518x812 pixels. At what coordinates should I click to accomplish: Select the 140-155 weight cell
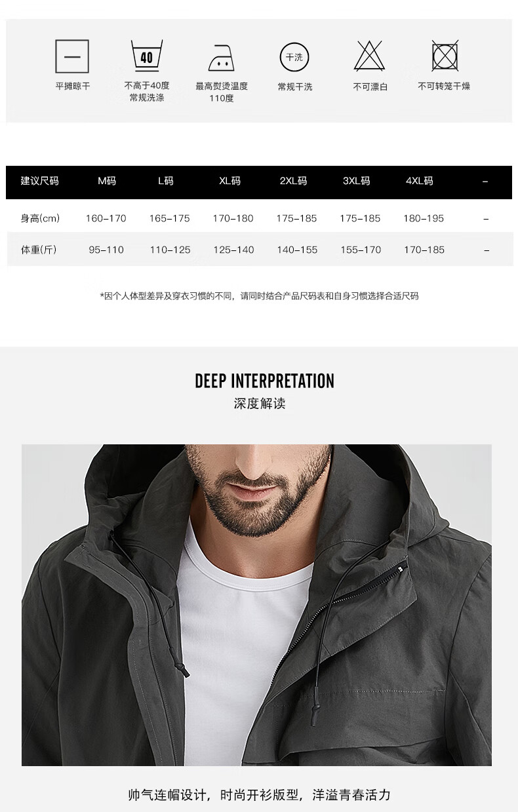pyautogui.click(x=297, y=250)
